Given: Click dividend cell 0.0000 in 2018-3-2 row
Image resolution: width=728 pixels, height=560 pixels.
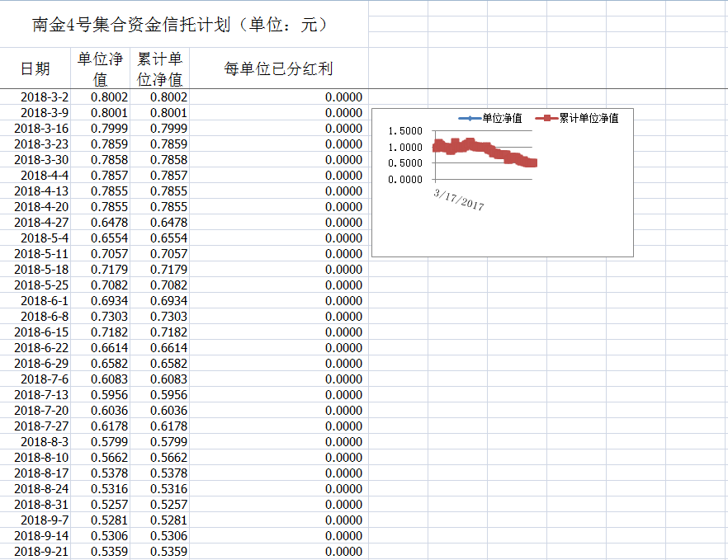Looking at the screenshot, I should 279,97.
